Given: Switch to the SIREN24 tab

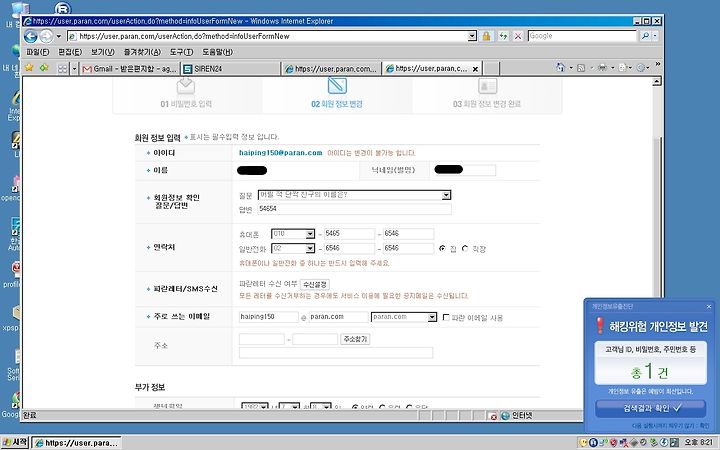Looking at the screenshot, I should (231, 69).
